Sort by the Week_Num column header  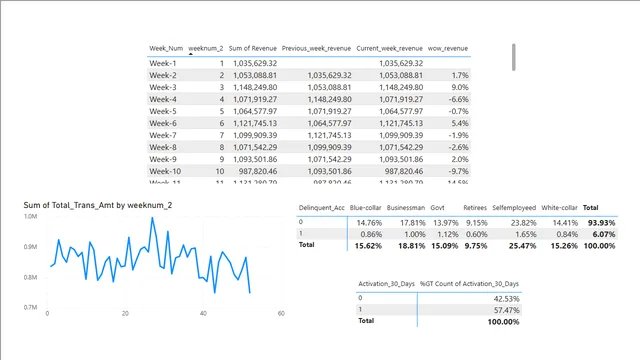click(166, 48)
